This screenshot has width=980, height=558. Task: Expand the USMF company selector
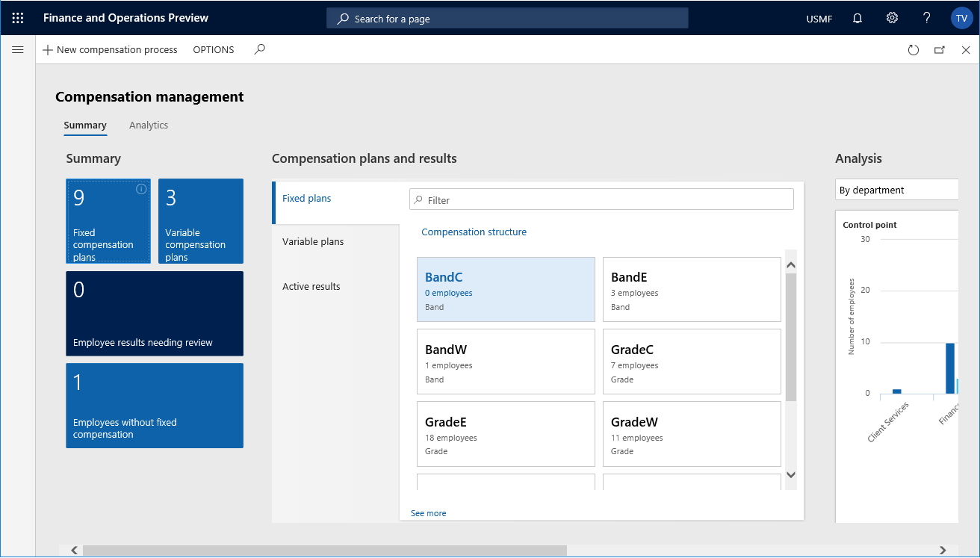click(819, 18)
